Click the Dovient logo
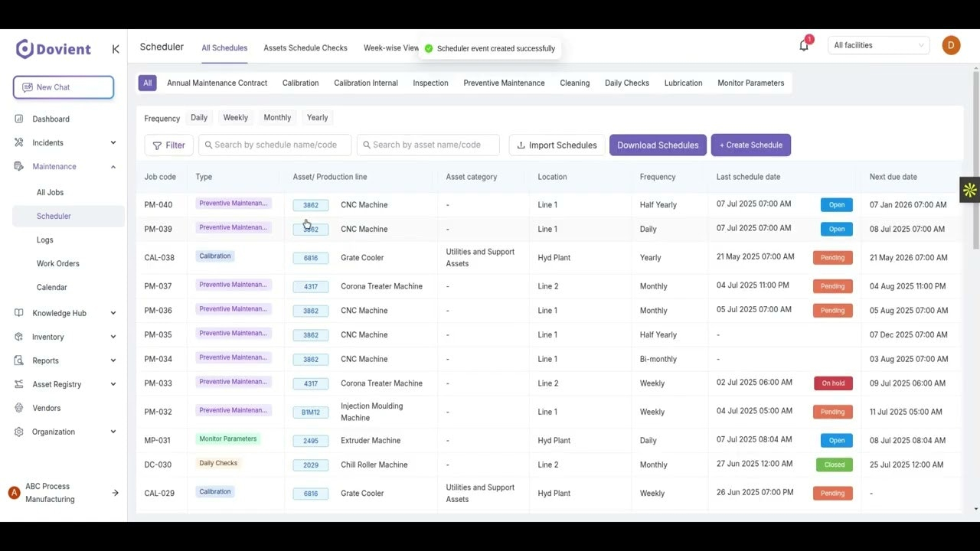Viewport: 980px width, 551px height. (54, 49)
